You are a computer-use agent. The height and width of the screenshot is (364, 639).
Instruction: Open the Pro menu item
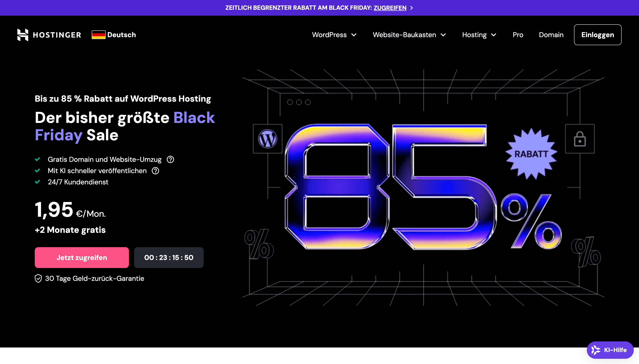(x=518, y=35)
